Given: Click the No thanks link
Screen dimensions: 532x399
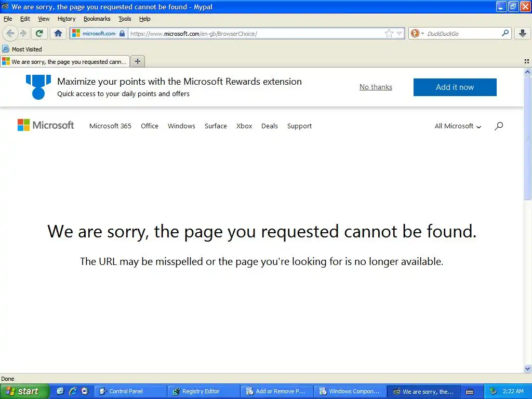Looking at the screenshot, I should tap(376, 87).
